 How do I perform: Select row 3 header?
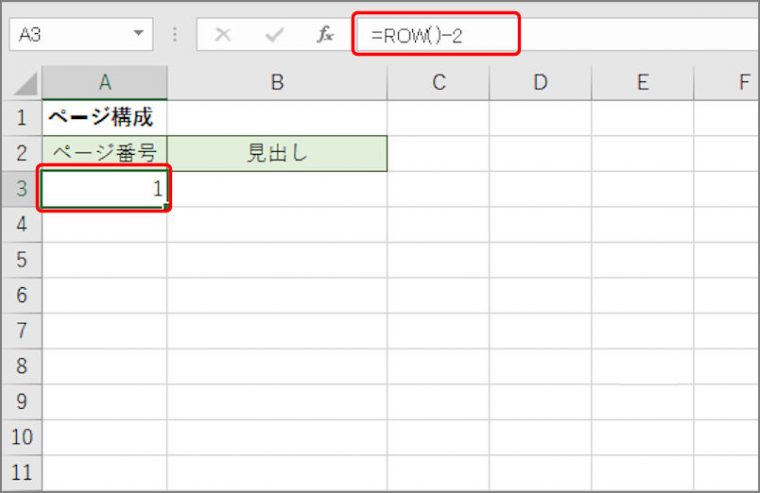coord(22,189)
